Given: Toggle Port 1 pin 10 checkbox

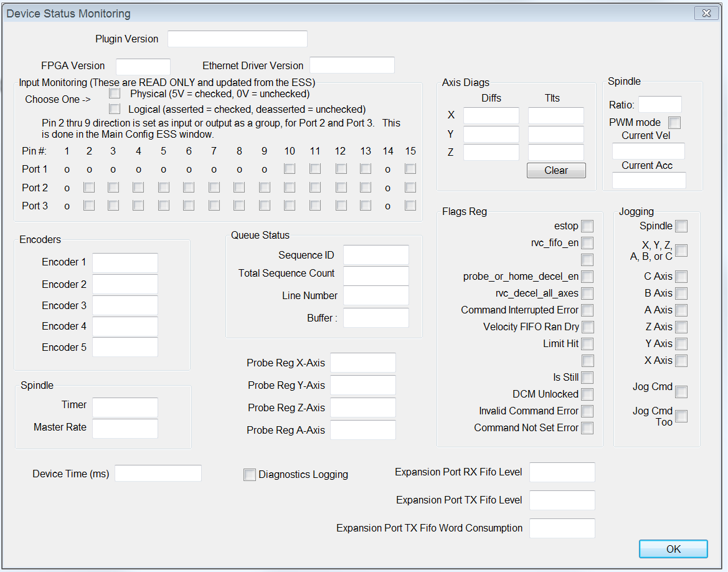Looking at the screenshot, I should pyautogui.click(x=290, y=169).
